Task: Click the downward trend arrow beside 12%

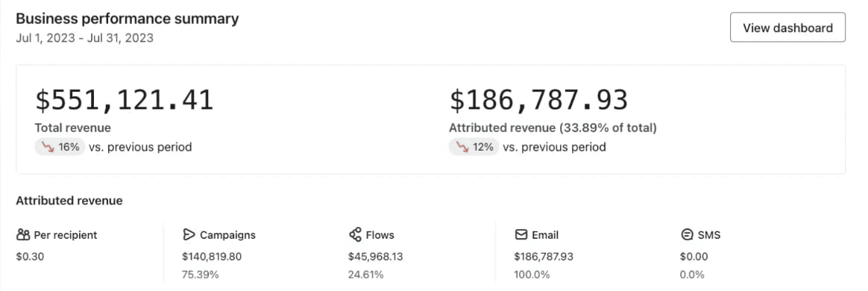Action: point(461,148)
